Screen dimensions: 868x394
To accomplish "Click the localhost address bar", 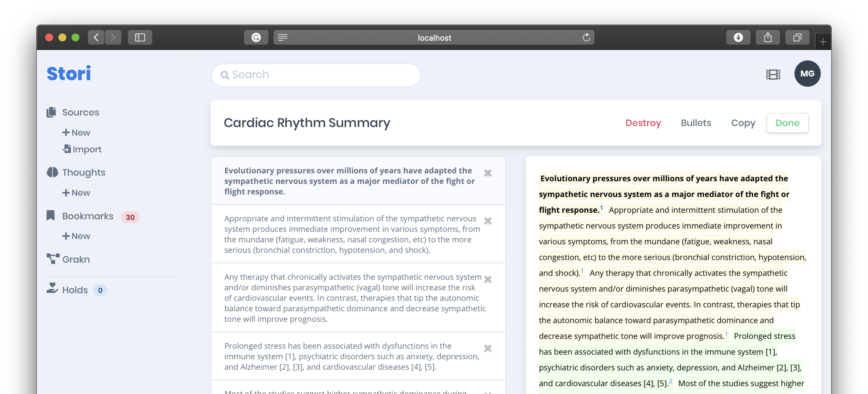I will (434, 38).
